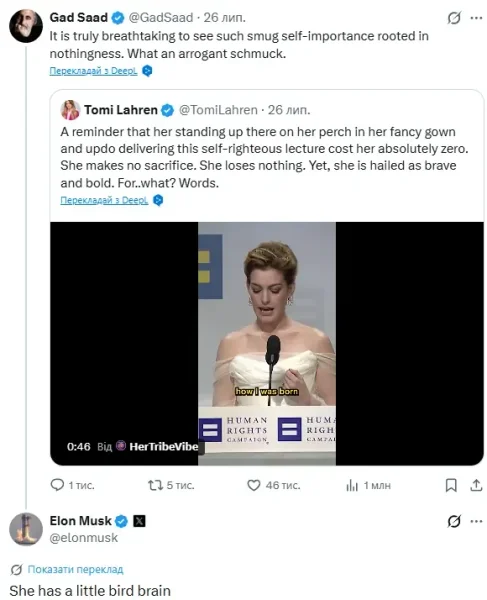Repost the tweet via retweet icon

coord(155,485)
